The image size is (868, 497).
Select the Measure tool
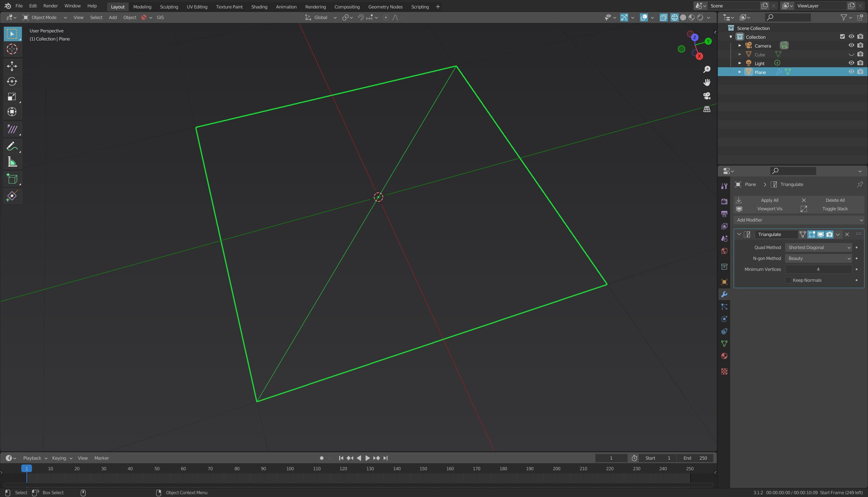(12, 162)
